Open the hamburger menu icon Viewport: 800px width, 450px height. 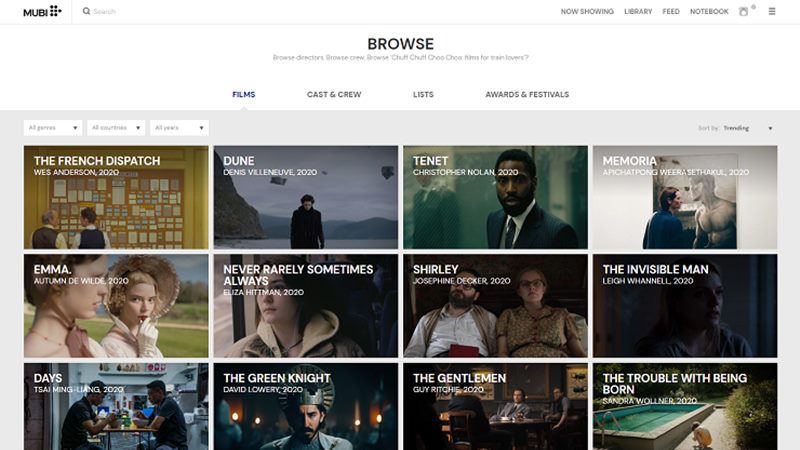pos(772,11)
